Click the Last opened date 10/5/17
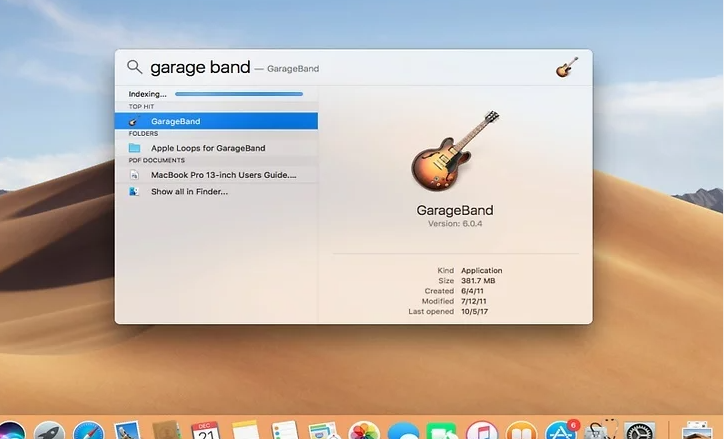This screenshot has width=724, height=439. pyautogui.click(x=475, y=311)
